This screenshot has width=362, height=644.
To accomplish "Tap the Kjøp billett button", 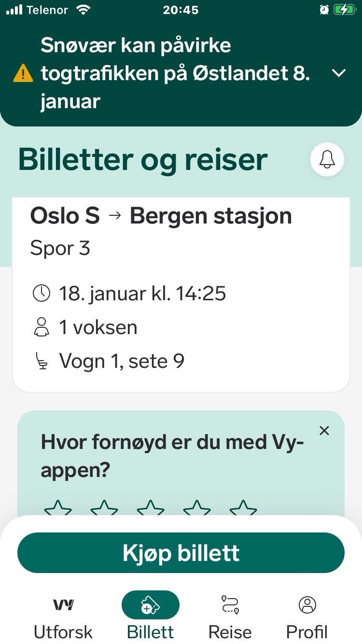I will (x=181, y=553).
